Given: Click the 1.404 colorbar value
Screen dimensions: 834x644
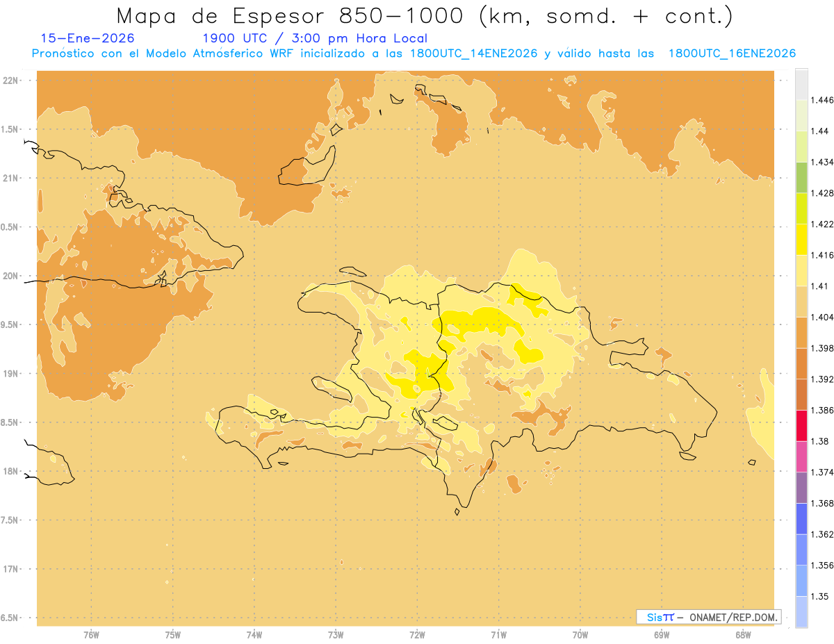Looking at the screenshot, I should point(822,317).
